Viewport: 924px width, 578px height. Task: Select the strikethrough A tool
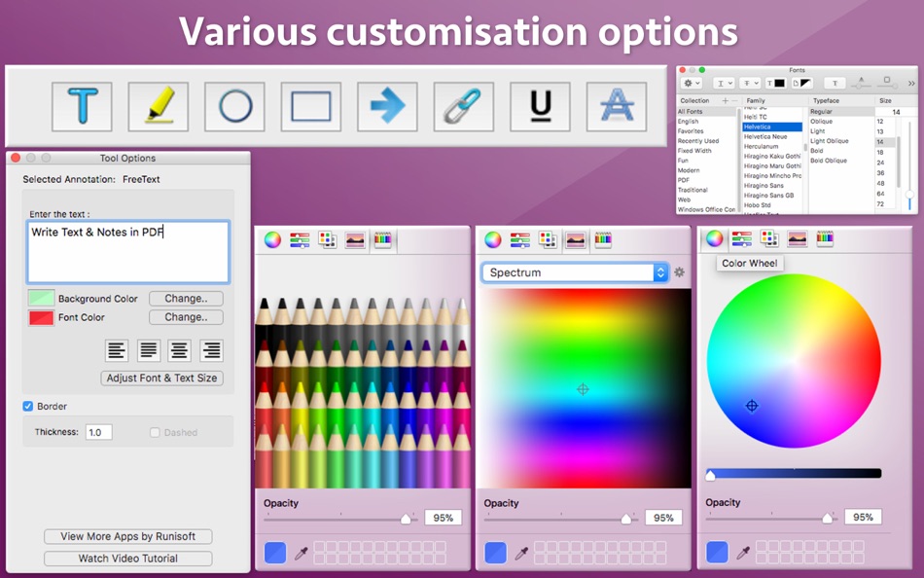coord(617,107)
